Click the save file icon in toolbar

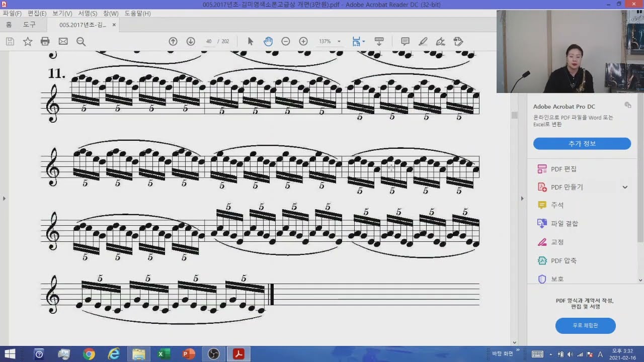[x=10, y=41]
